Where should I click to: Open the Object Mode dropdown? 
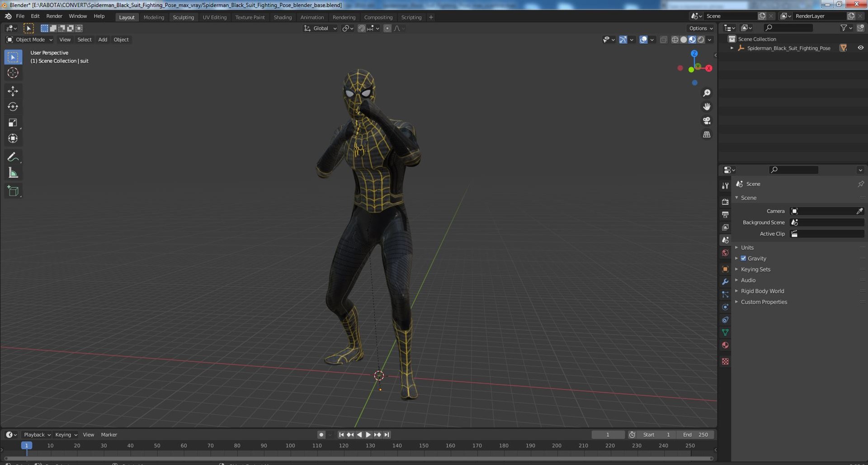(29, 40)
